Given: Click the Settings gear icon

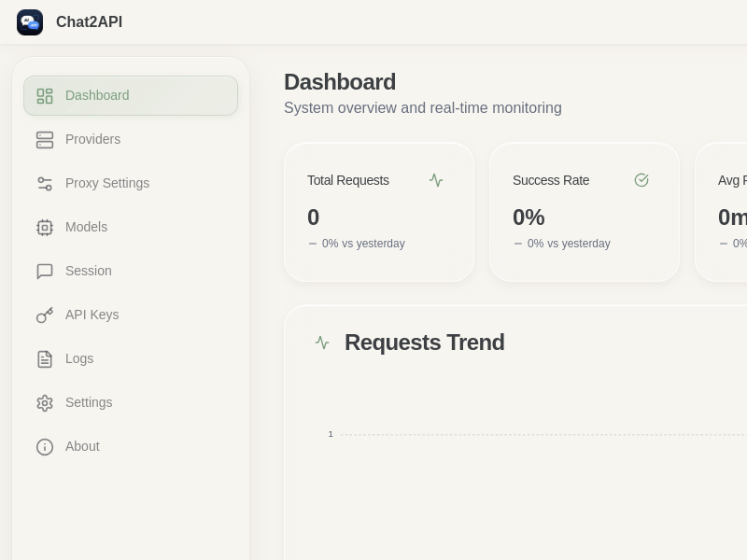Looking at the screenshot, I should 45,403.
